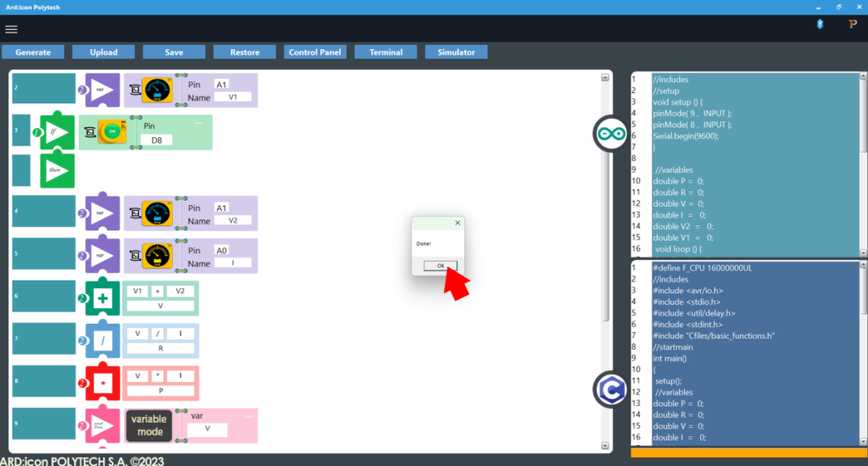868x466 pixels.
Task: Expand options dots on pink var block
Action: pos(248,416)
